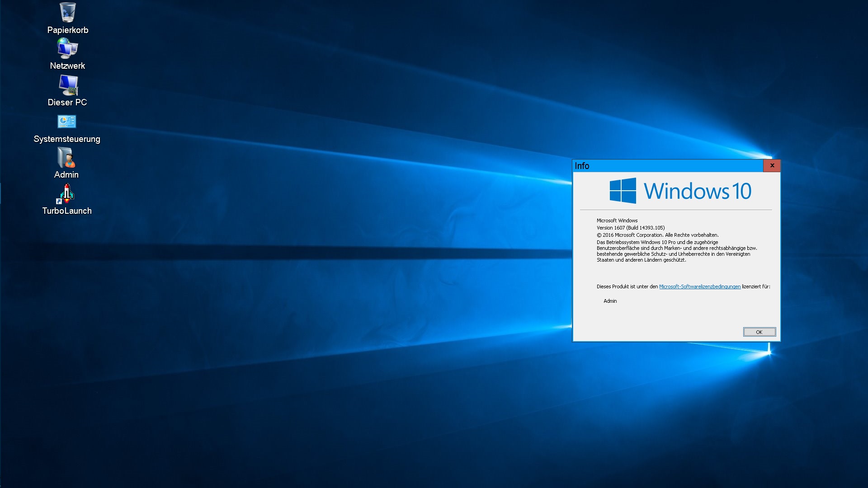Select the Papierkorb recycle bin icon
The width and height of the screenshot is (868, 488).
point(68,13)
